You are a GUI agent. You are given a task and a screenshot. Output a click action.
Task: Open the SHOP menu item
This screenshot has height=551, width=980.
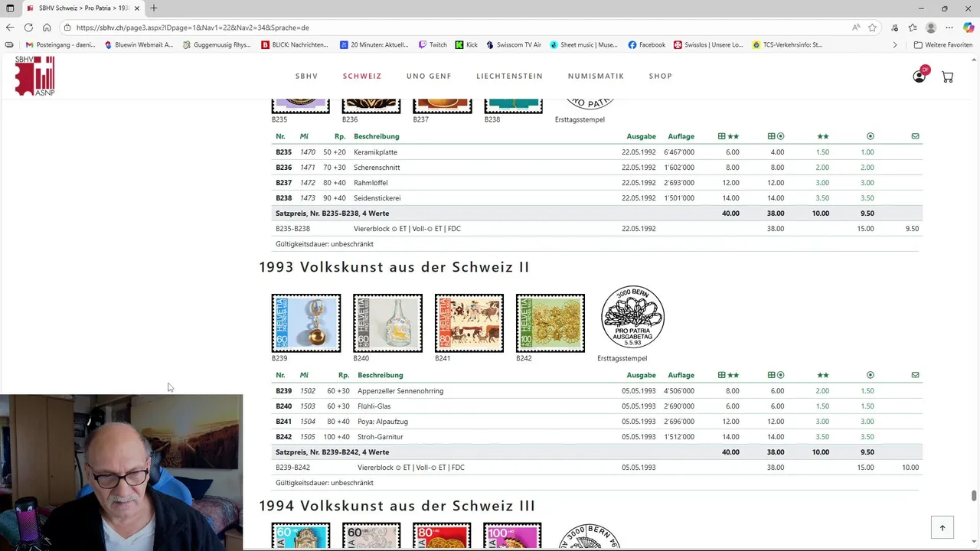click(x=660, y=76)
